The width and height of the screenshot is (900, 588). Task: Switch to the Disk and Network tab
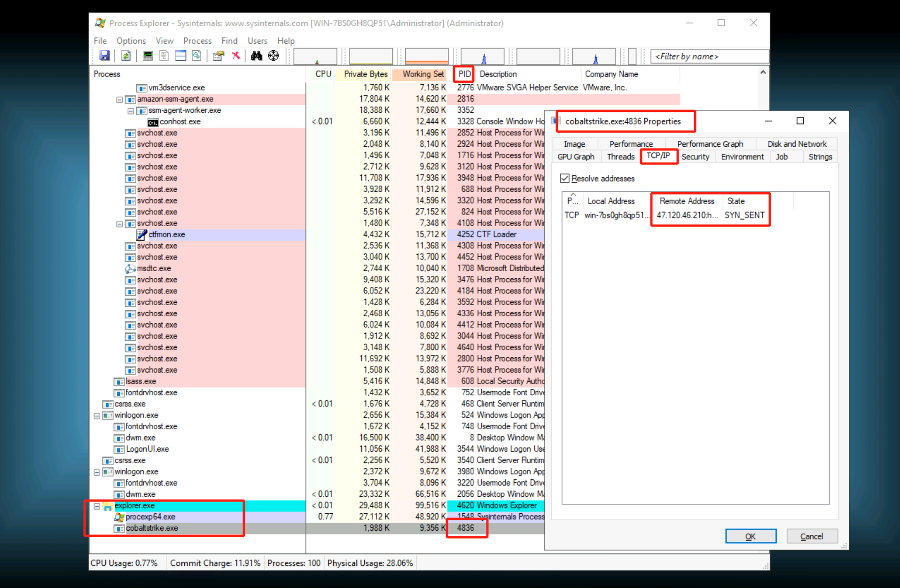[797, 144]
